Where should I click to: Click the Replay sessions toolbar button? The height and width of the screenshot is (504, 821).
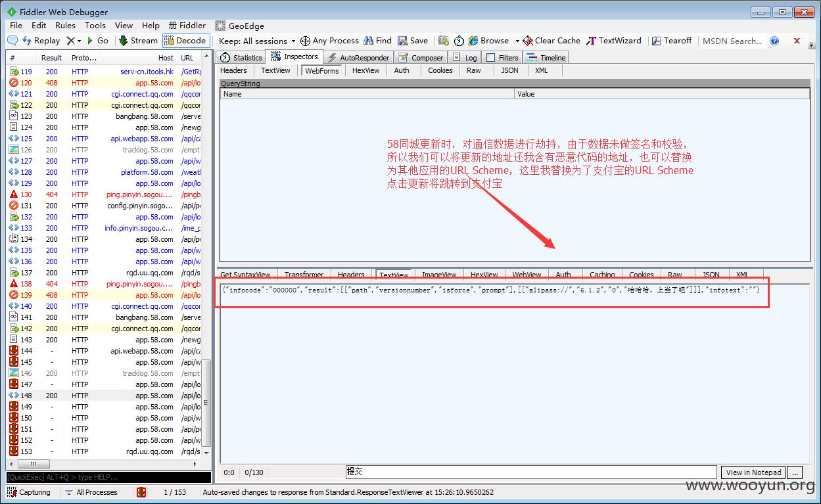(41, 41)
